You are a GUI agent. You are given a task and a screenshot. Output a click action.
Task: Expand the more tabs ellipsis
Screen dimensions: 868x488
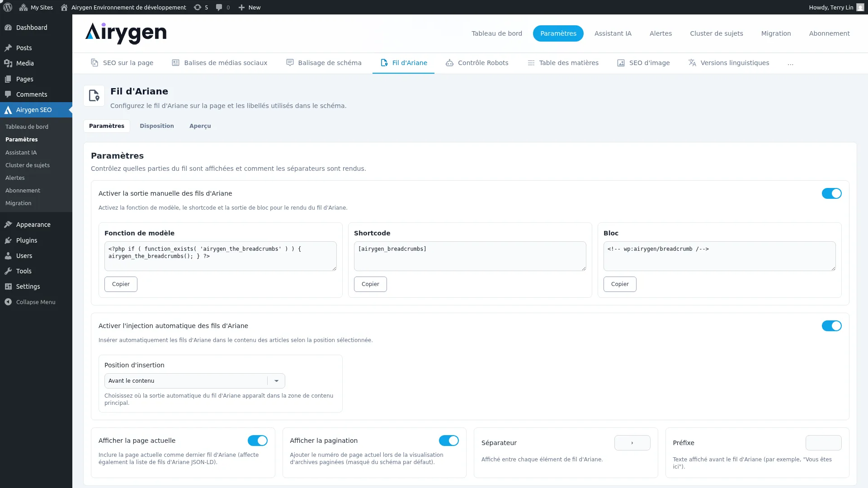point(790,63)
